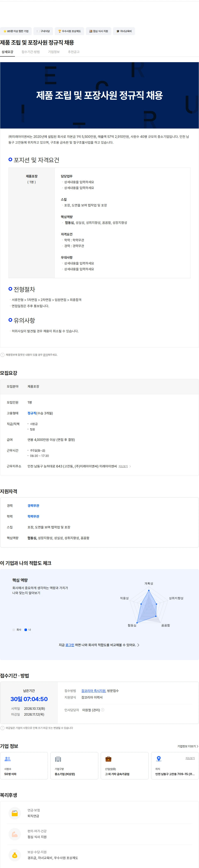Click the 나 legend swatch

pos(25,630)
